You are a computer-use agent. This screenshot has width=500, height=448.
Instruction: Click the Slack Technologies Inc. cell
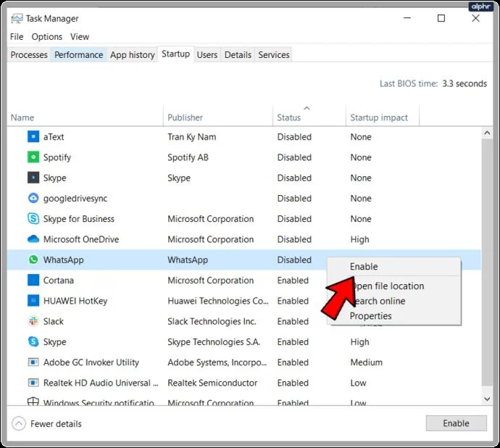coord(212,321)
